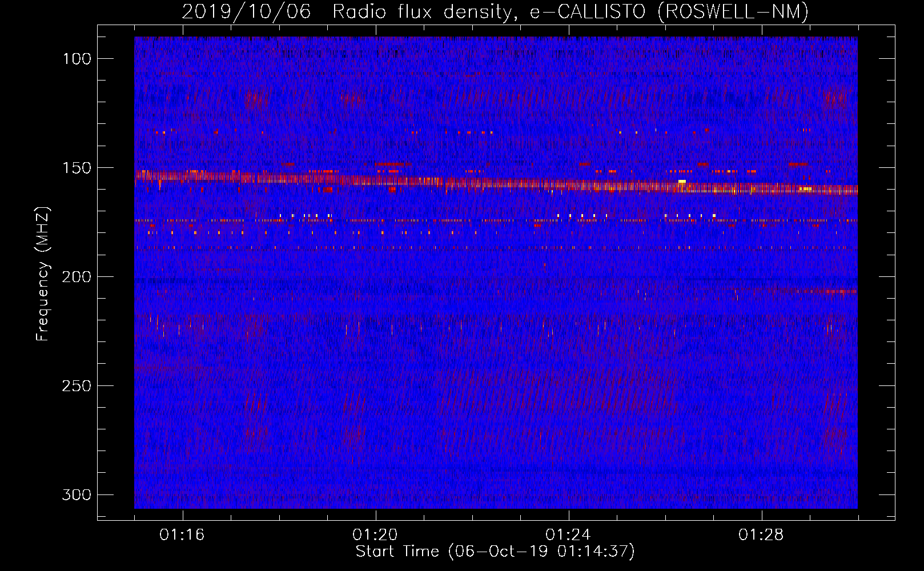Click the 300 frequency tick label
Viewport: 924px width, 571px height.
tap(77, 494)
